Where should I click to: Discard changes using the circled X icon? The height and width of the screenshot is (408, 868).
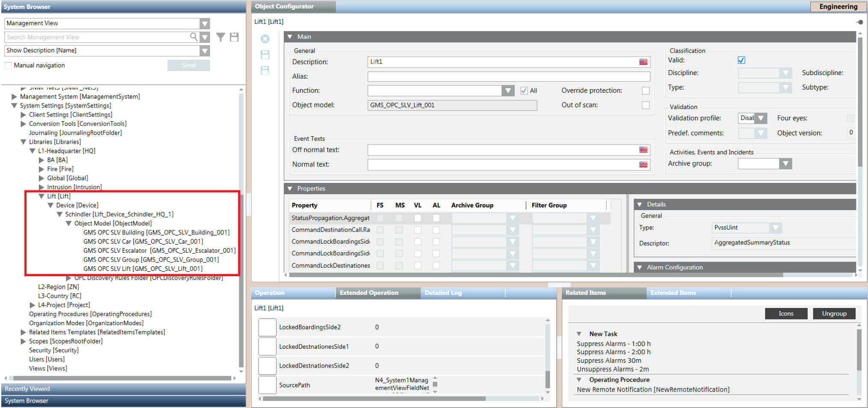click(265, 39)
